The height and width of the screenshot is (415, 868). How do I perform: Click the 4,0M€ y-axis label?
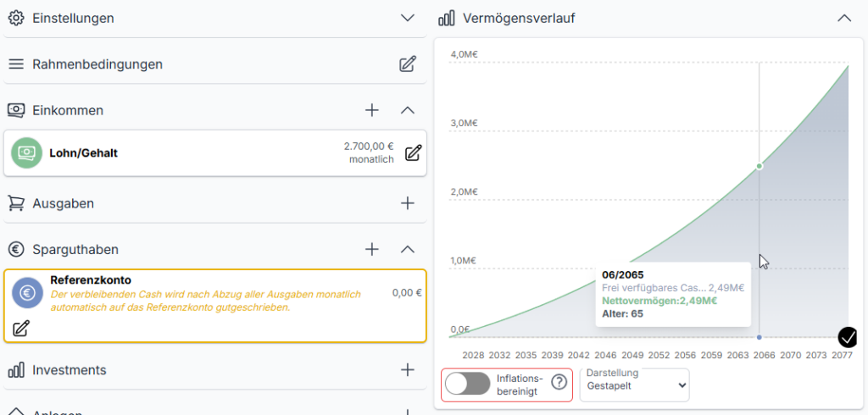pyautogui.click(x=465, y=54)
